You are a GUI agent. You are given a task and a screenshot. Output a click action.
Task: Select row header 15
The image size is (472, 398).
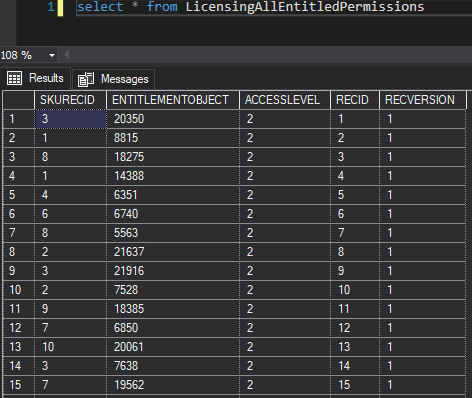[19, 385]
